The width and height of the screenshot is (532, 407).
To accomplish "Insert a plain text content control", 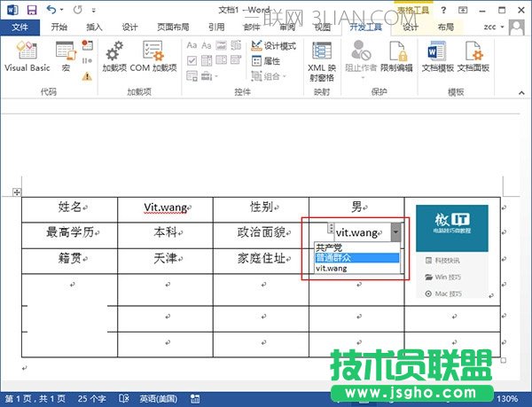I will click(207, 45).
